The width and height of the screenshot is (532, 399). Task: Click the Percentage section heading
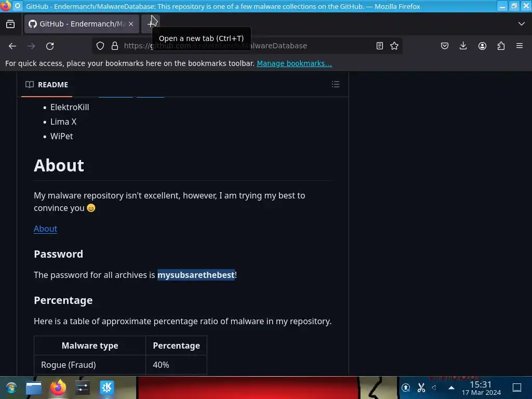tap(63, 300)
